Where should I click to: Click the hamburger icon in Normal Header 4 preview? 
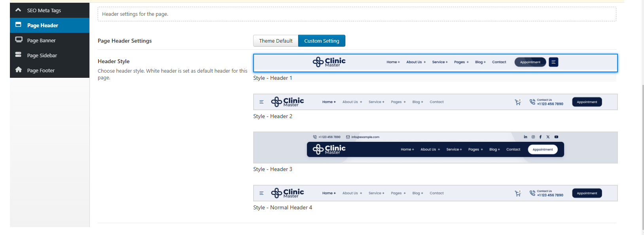261,193
